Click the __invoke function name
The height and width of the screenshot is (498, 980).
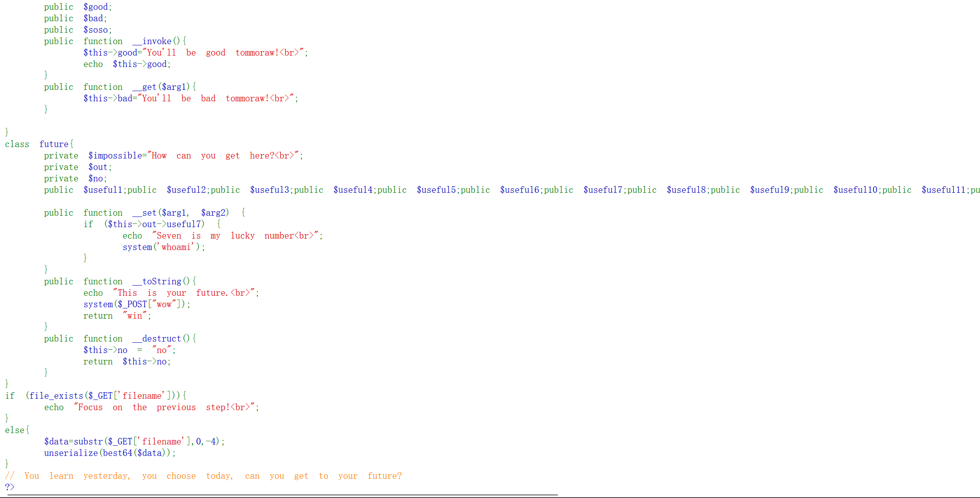pyautogui.click(x=152, y=41)
